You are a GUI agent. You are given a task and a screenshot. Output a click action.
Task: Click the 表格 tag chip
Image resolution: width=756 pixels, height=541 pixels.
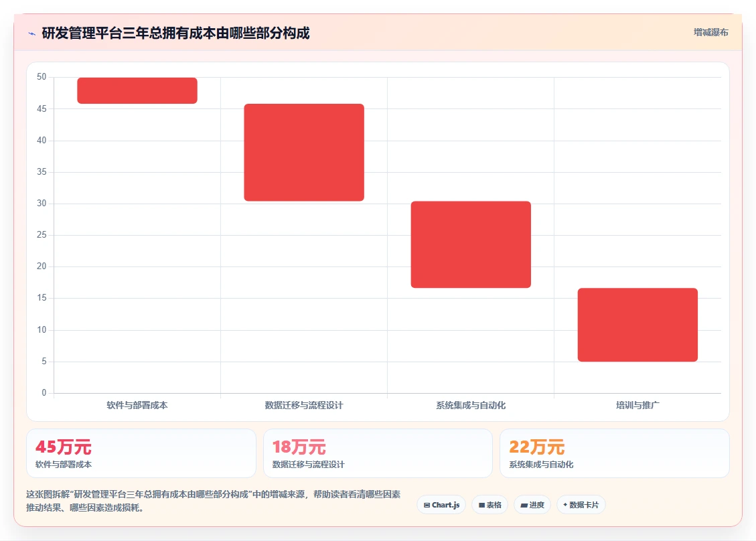click(x=490, y=505)
